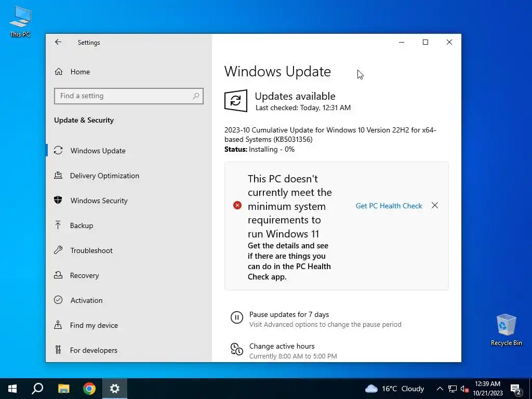Click the large Updates available refresh icon
This screenshot has height=399, width=532.
point(235,101)
